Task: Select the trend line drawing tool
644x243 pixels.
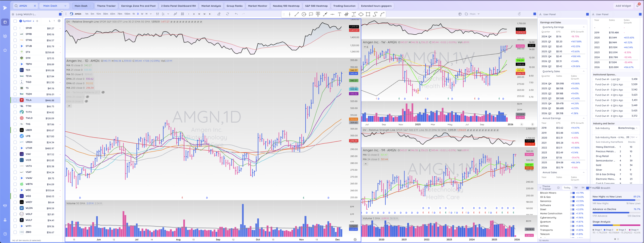Action: (x=297, y=14)
